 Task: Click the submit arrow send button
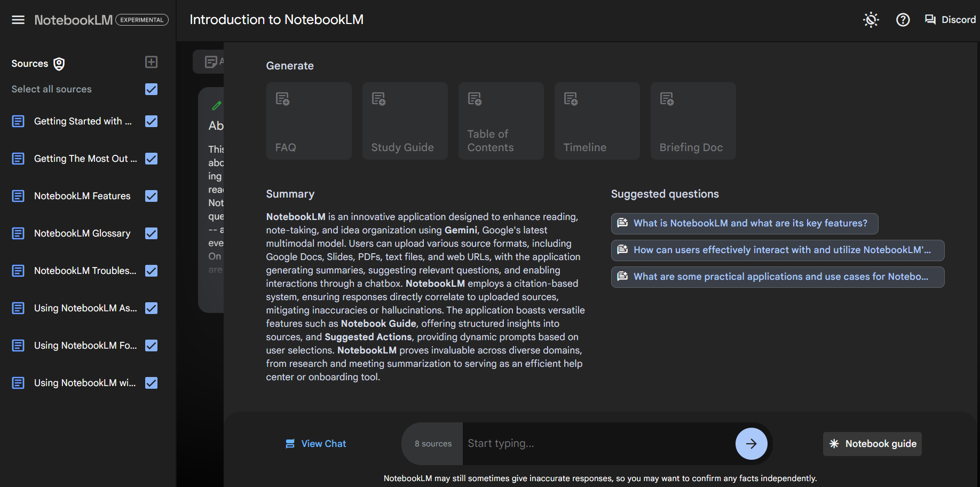tap(752, 444)
